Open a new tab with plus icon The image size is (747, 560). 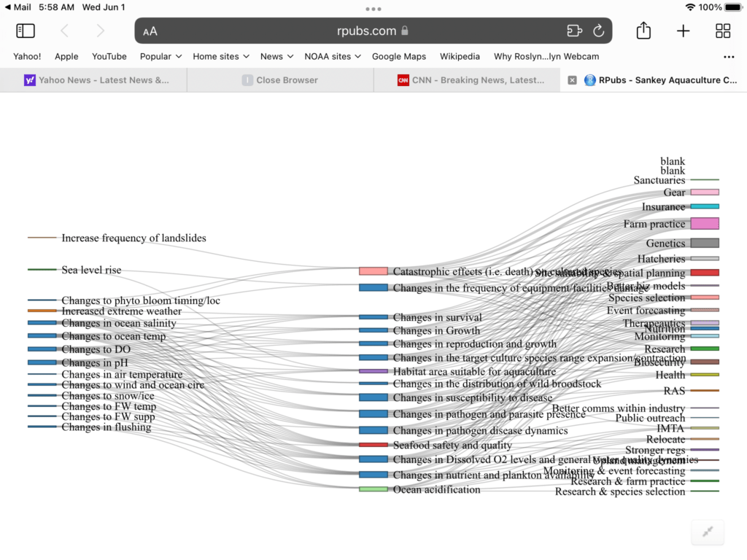683,31
